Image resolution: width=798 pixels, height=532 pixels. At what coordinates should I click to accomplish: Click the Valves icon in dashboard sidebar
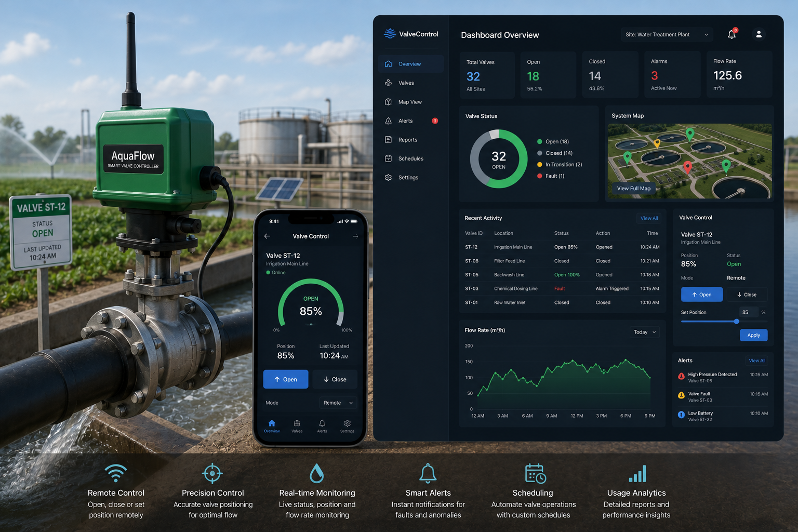tap(388, 83)
